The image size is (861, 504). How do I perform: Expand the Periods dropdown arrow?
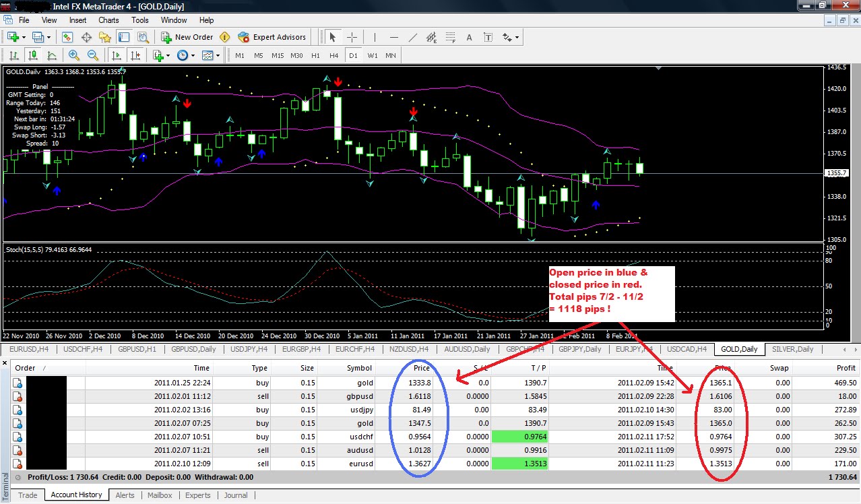pos(193,55)
